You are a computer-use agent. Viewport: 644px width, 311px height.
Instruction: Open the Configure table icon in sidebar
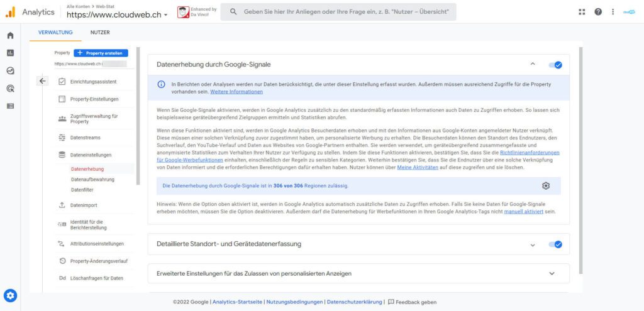tap(10, 106)
